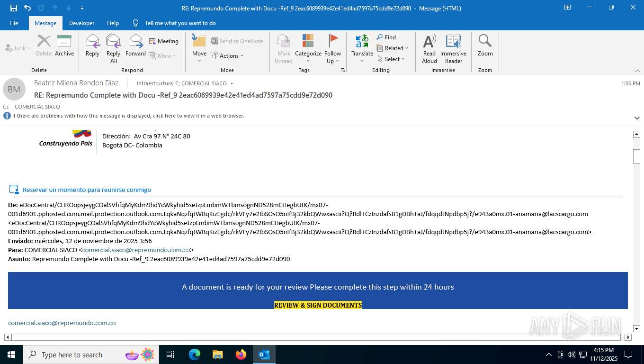Screen dimensions: 644x364
Task: Open File Explorer from the taskbar
Action: tap(217, 355)
